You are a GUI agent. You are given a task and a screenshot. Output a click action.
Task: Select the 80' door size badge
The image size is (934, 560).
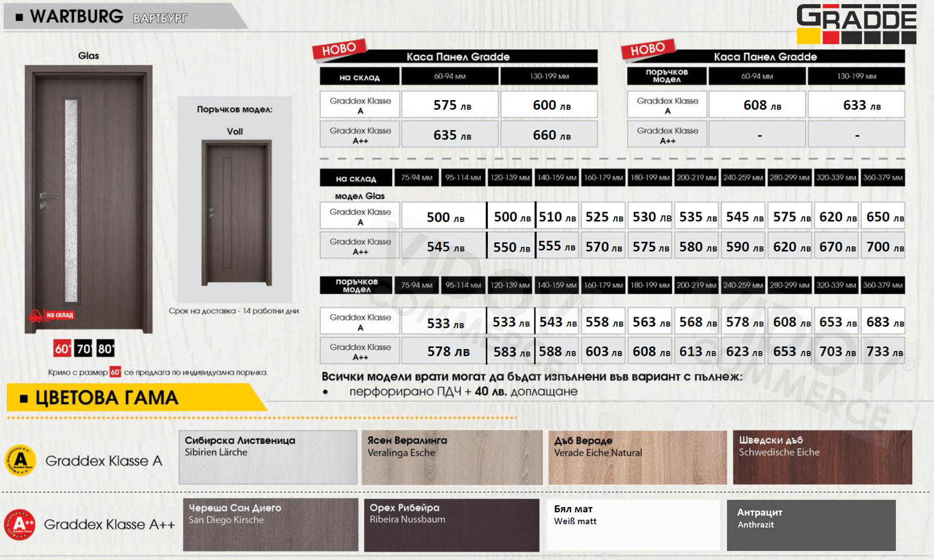pyautogui.click(x=105, y=348)
